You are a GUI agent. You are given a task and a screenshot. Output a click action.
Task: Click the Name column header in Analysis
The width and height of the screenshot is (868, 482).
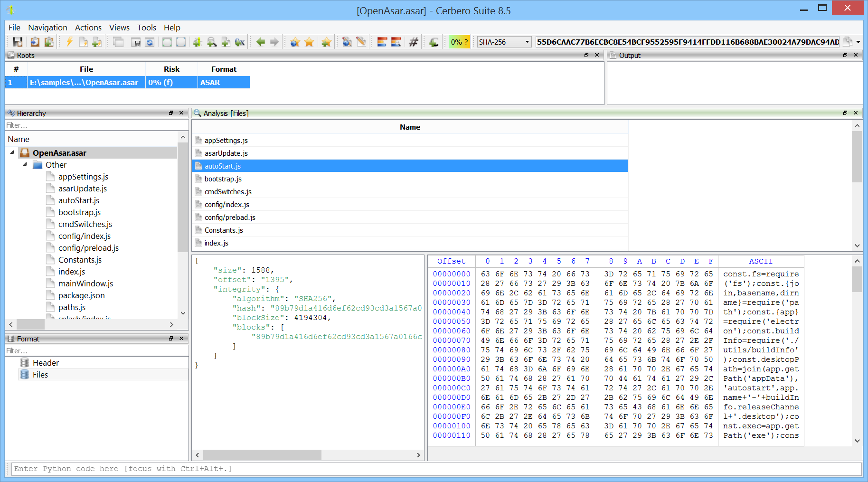tap(410, 127)
